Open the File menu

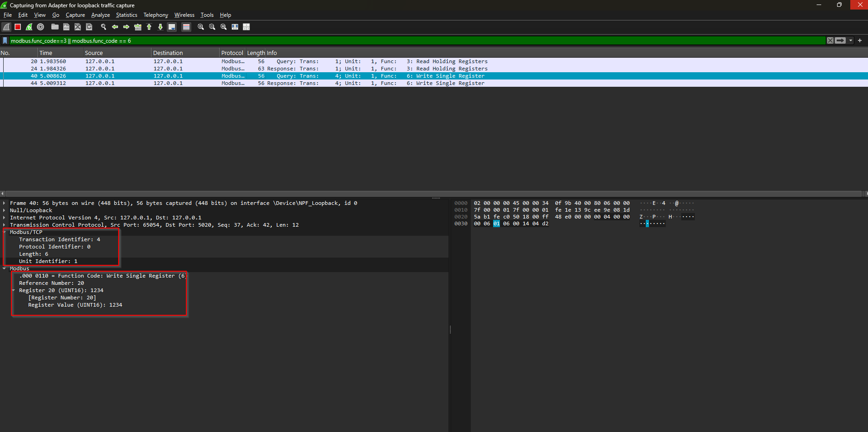pyautogui.click(x=8, y=15)
